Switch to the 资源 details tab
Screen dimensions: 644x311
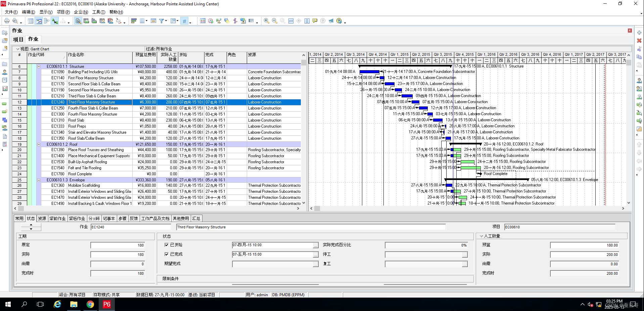click(x=42, y=218)
